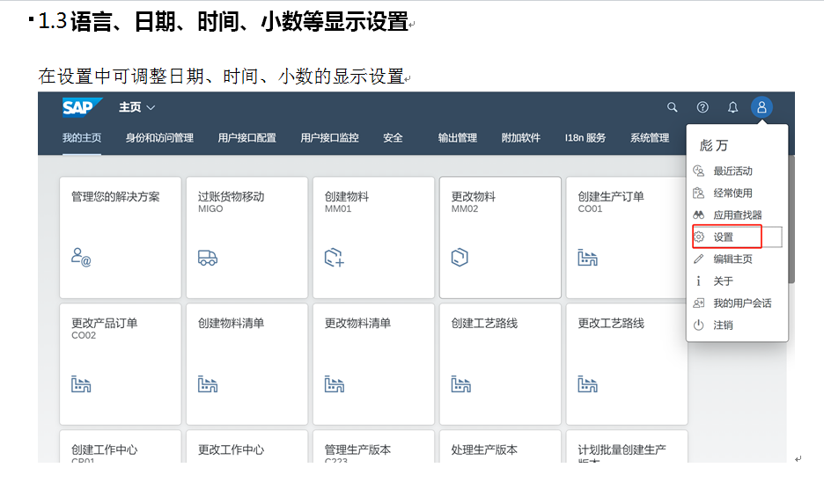Screen dimensions: 824x504
Task: Click the gear icon beside 设置
Action: click(x=699, y=237)
